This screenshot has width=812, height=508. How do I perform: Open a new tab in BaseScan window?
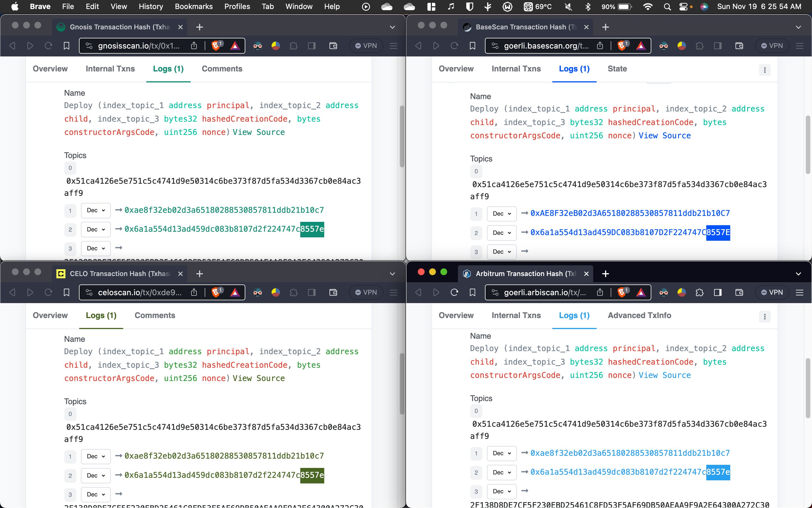coord(606,27)
